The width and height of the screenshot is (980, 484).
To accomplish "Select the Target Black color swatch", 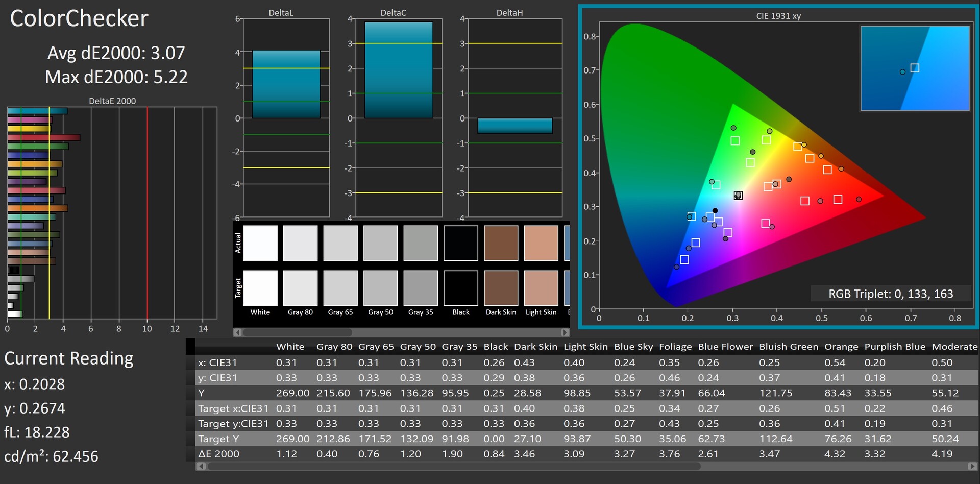I will coord(461,288).
